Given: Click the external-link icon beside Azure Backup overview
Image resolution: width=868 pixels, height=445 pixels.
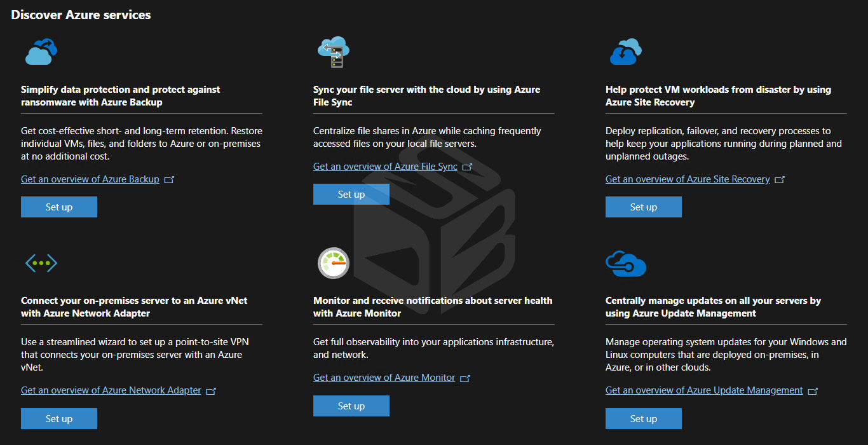Looking at the screenshot, I should pos(169,179).
